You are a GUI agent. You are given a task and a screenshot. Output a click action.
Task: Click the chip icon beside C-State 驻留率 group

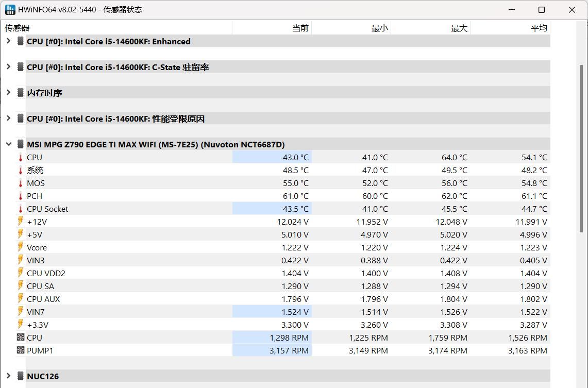point(21,67)
